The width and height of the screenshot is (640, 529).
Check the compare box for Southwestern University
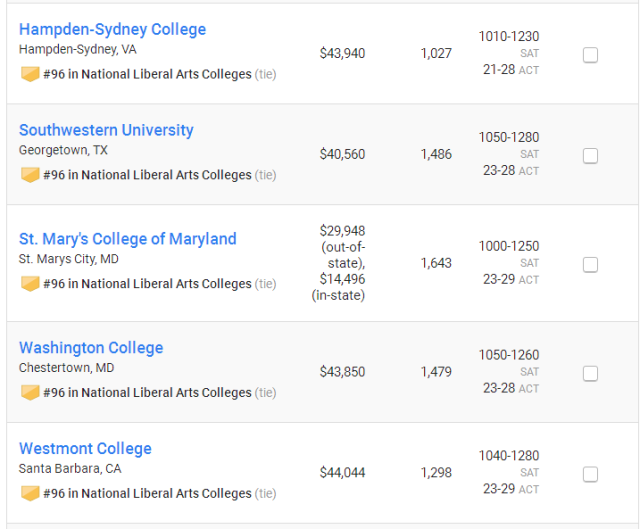pyautogui.click(x=590, y=156)
